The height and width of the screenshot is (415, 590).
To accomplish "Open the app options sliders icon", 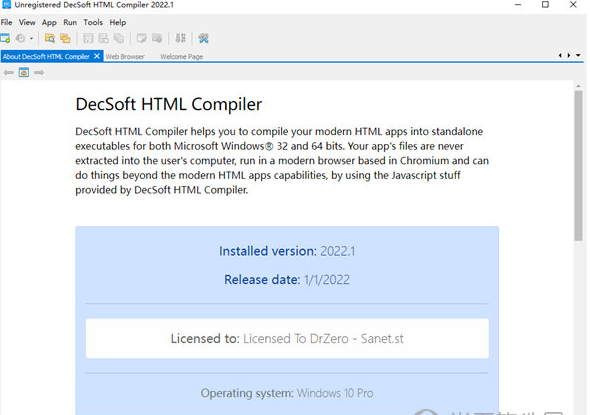I will point(181,38).
